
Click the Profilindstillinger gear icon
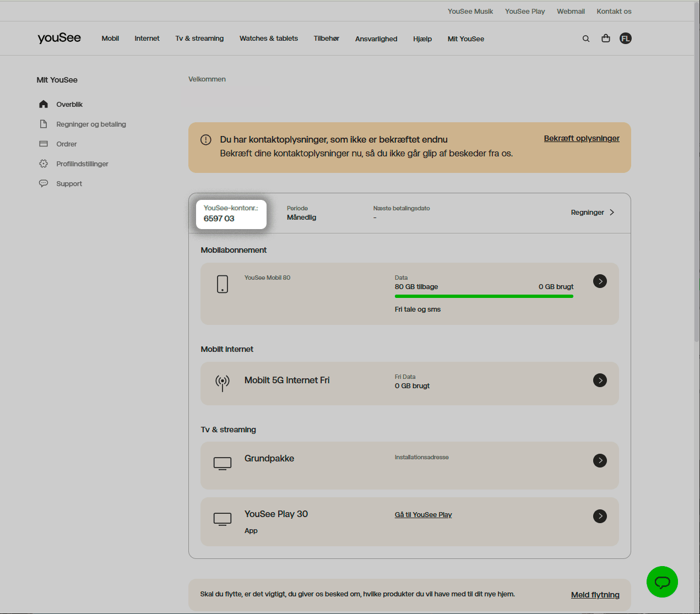coord(44,164)
